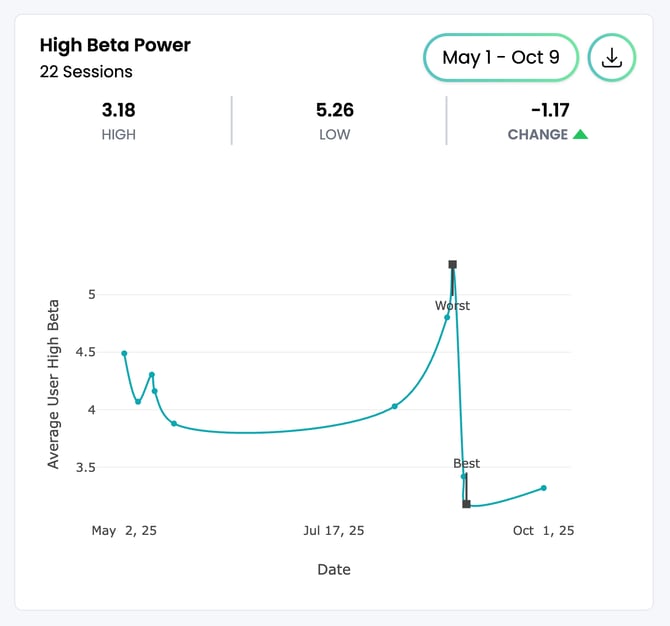Click the green CHANGE triangle indicator
Screen dimensions: 670x626
(580, 134)
